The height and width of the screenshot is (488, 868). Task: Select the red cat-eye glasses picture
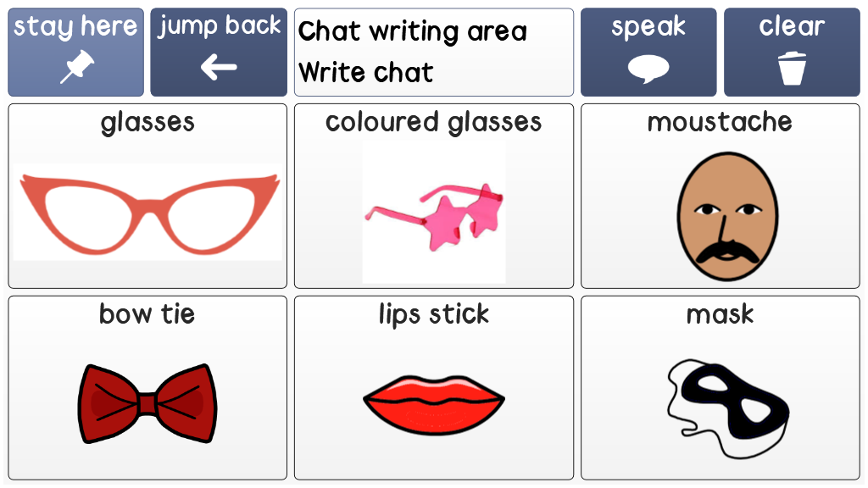coord(147,212)
